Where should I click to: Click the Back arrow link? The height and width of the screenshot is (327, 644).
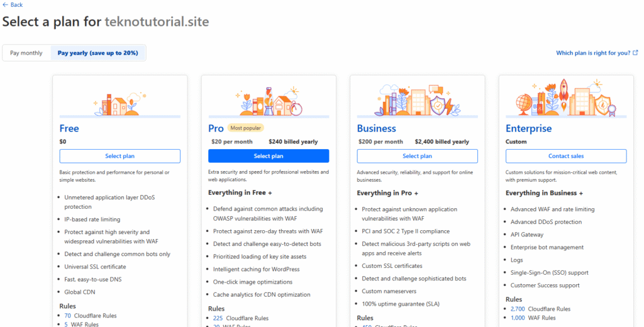click(x=13, y=5)
